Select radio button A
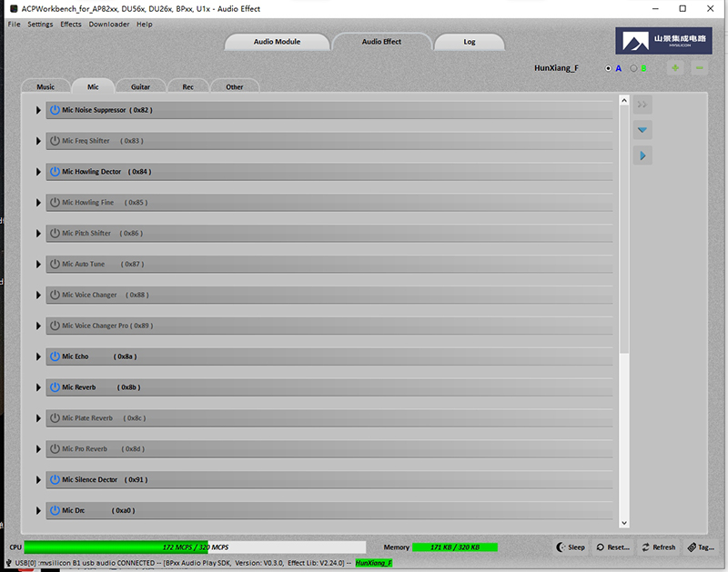The height and width of the screenshot is (572, 728). 609,68
